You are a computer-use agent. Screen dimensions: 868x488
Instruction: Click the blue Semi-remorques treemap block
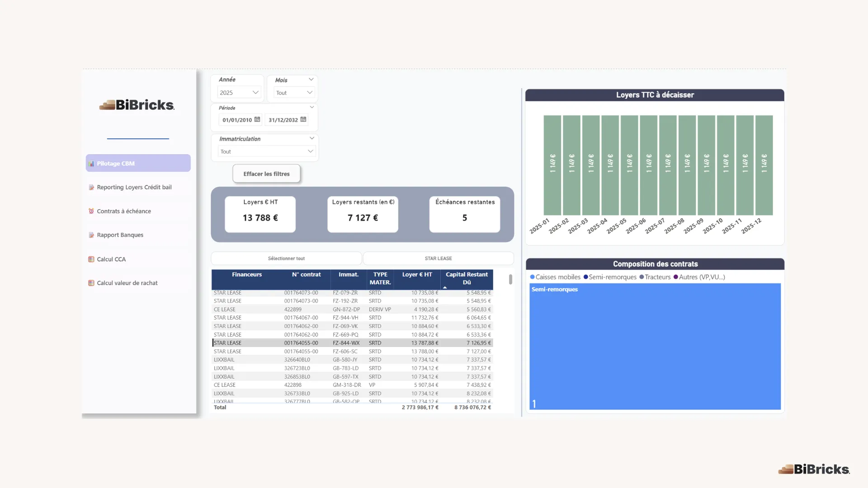[655, 347]
